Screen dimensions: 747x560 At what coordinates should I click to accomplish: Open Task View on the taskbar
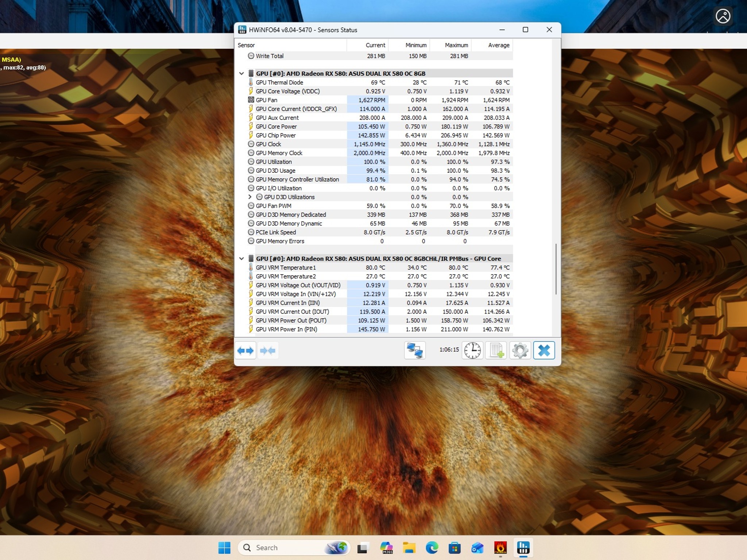[362, 548]
